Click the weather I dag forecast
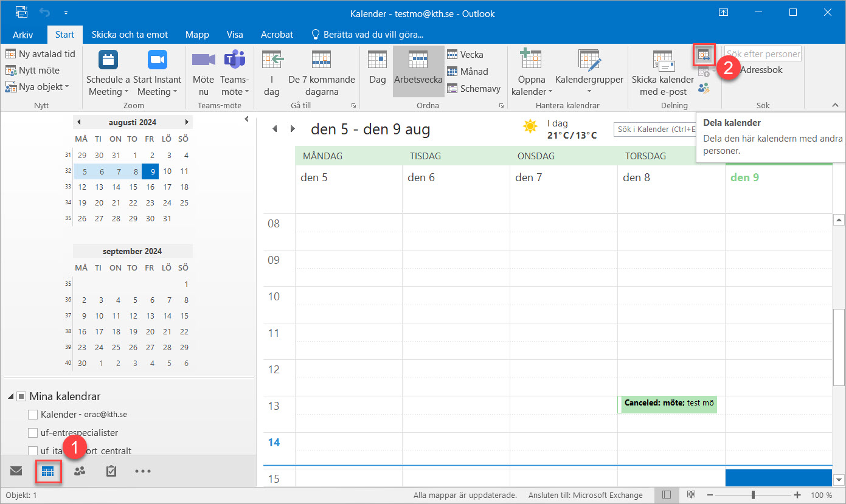Image resolution: width=846 pixels, height=504 pixels. coord(560,129)
